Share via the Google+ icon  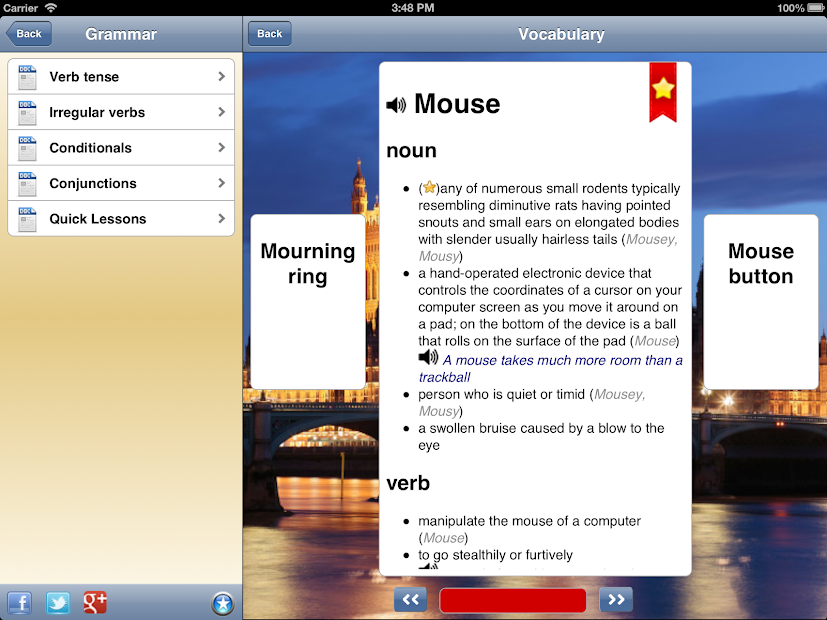tap(95, 603)
